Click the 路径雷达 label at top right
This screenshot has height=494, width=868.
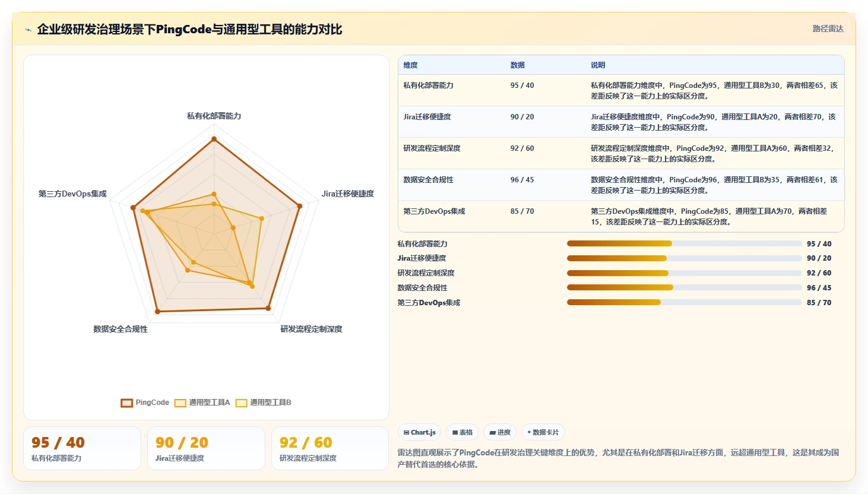tap(828, 28)
